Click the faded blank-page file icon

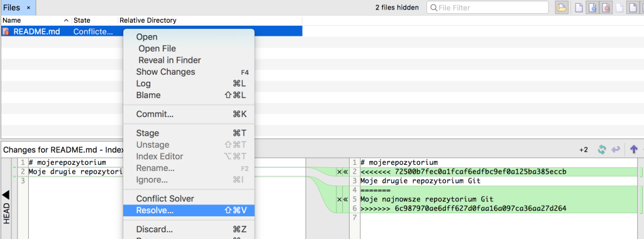pyautogui.click(x=619, y=8)
